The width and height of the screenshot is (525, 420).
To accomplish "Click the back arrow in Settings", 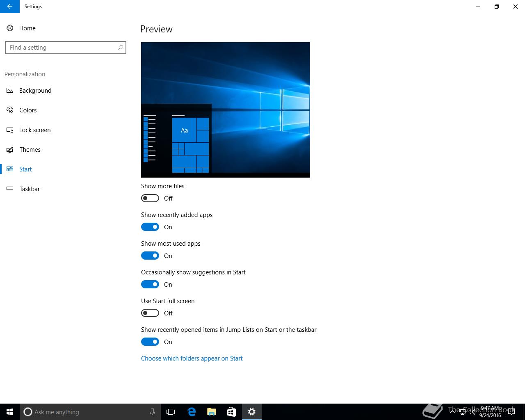I will (10, 7).
